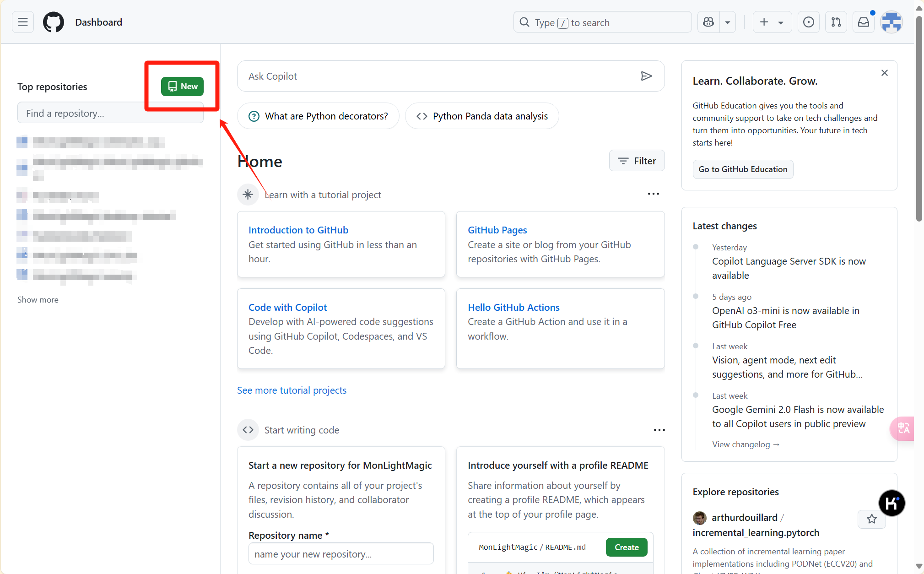Viewport: 924px width, 574px height.
Task: Open the Home feed Filter button
Action: pyautogui.click(x=637, y=161)
